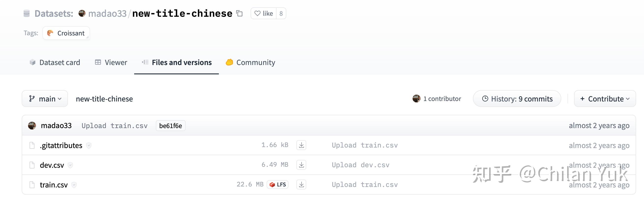Click the safety shield icon beside dev.csv
This screenshot has height=200, width=644.
(70, 165)
